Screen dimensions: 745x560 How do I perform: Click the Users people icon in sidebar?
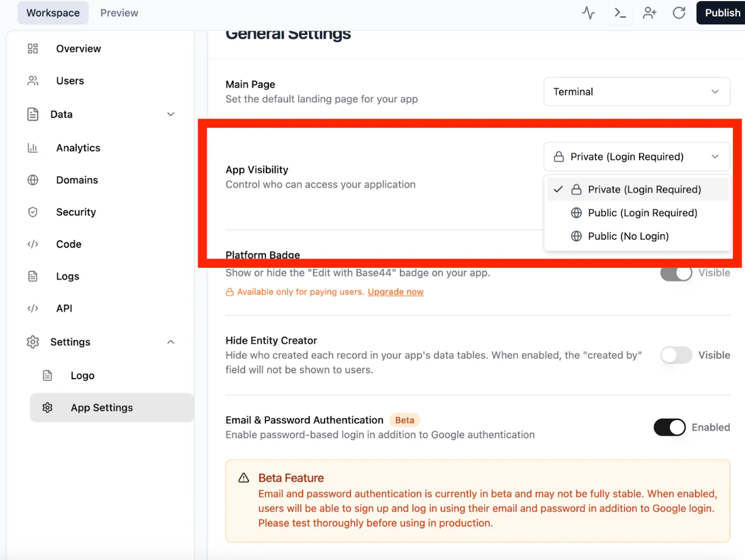coord(33,81)
